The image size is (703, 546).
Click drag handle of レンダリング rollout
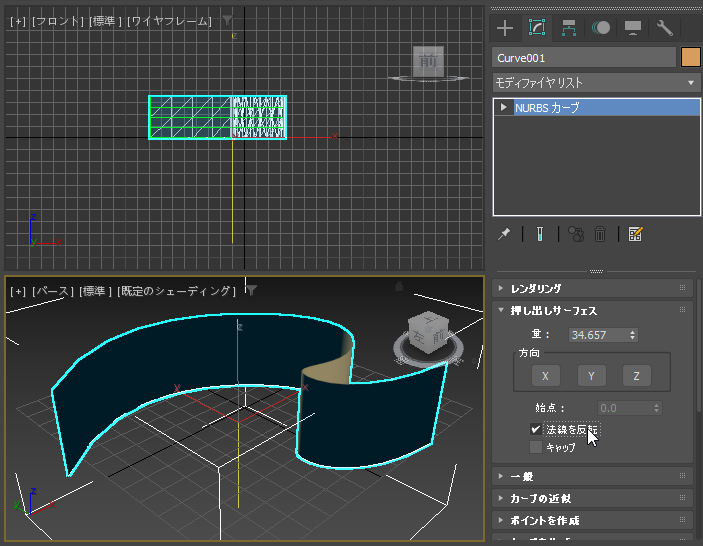coord(682,288)
